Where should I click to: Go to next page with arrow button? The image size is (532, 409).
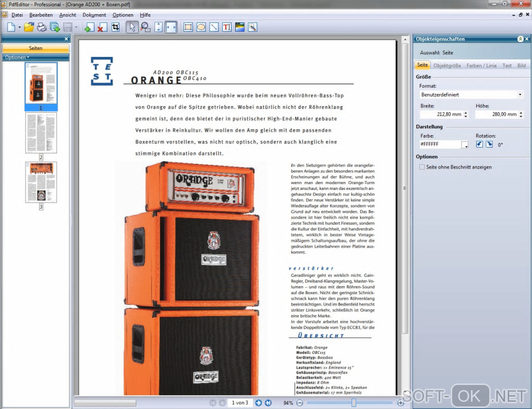(258, 403)
